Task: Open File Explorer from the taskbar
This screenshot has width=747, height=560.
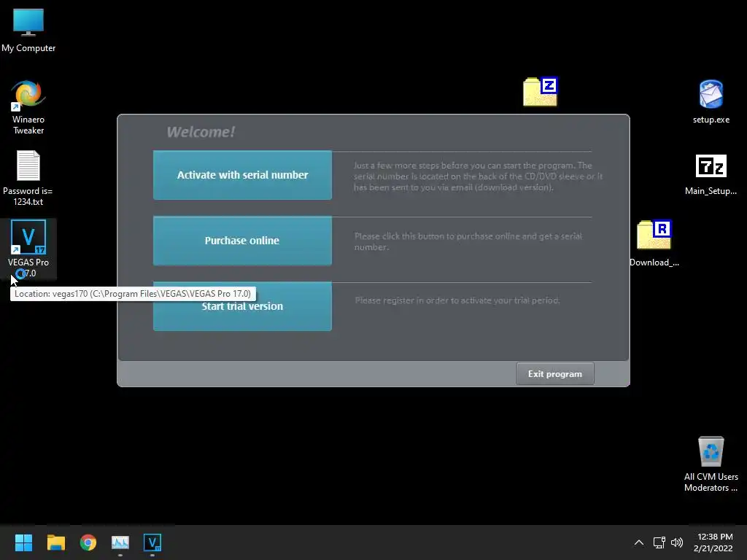Action: coord(55,542)
